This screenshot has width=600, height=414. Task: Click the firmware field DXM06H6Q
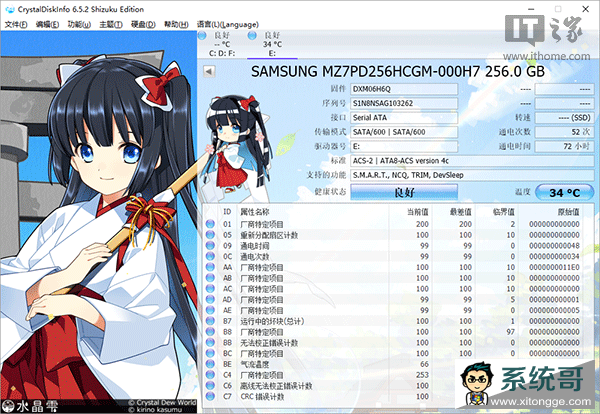(x=404, y=89)
